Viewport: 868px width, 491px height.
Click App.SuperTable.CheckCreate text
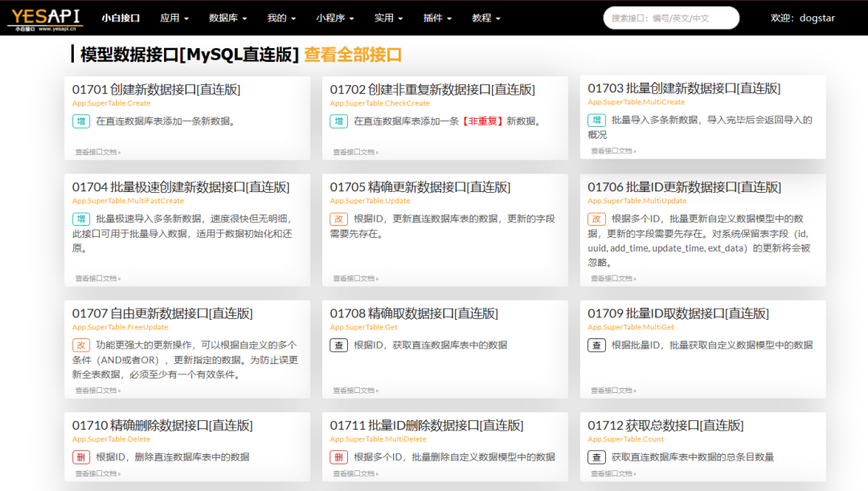(x=379, y=103)
